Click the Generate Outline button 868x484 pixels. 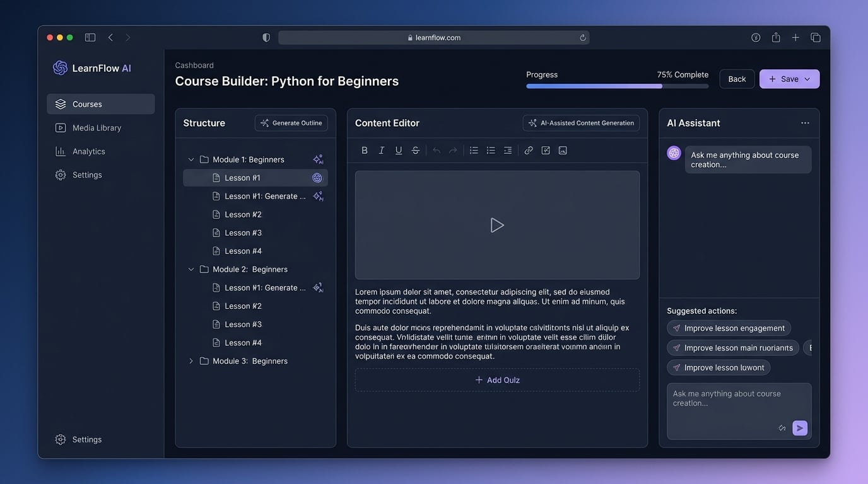click(291, 123)
